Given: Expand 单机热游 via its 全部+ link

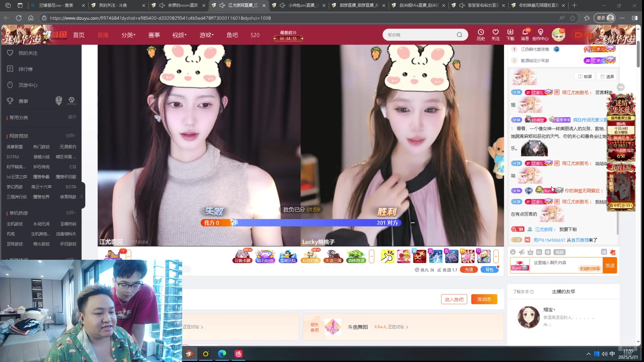Looking at the screenshot, I should tap(71, 213).
